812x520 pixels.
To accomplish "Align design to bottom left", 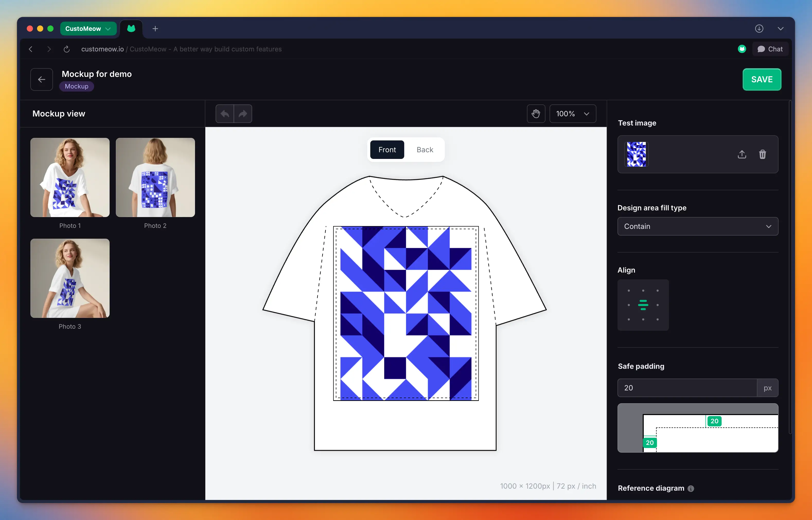I will click(x=629, y=319).
